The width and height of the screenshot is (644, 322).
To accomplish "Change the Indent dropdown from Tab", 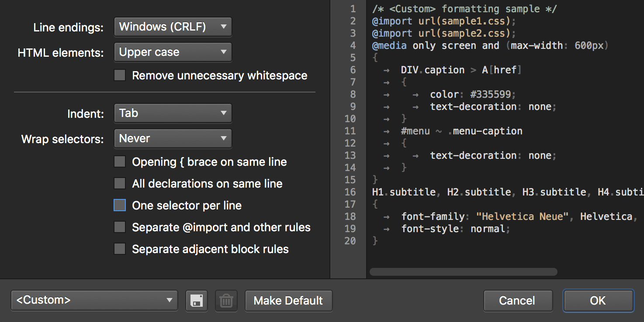I will (x=173, y=113).
